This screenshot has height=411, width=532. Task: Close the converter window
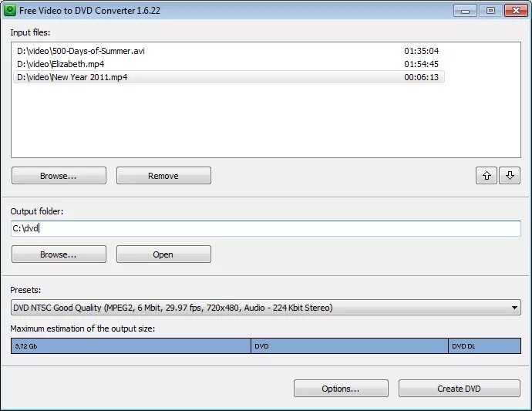point(516,11)
